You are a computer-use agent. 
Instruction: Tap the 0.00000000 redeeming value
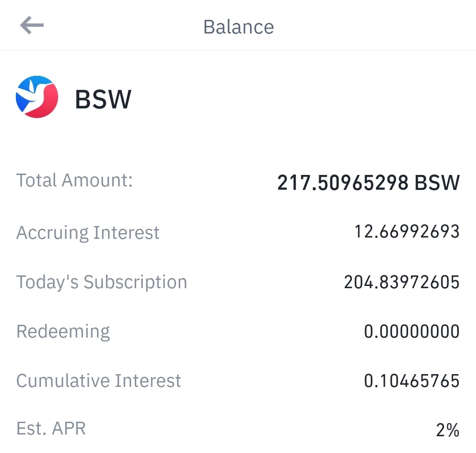412,331
